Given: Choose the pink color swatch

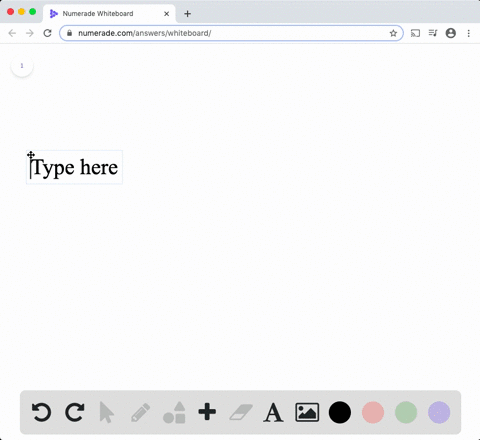Looking at the screenshot, I should (373, 412).
